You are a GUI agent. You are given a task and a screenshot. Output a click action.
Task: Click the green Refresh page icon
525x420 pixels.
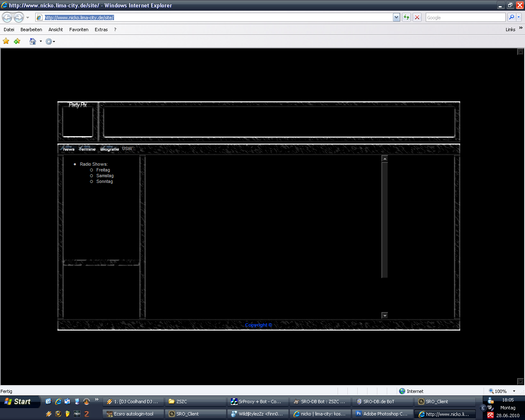coord(406,17)
